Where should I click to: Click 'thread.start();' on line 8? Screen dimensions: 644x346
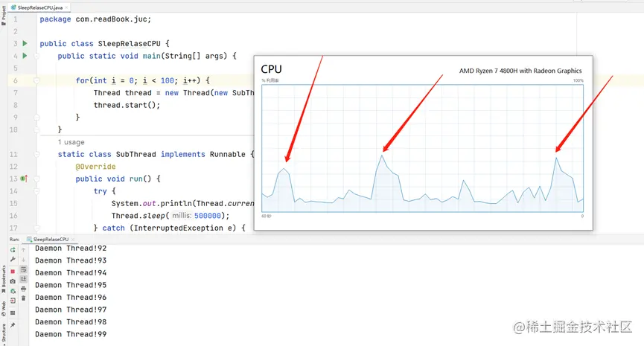[x=127, y=105]
